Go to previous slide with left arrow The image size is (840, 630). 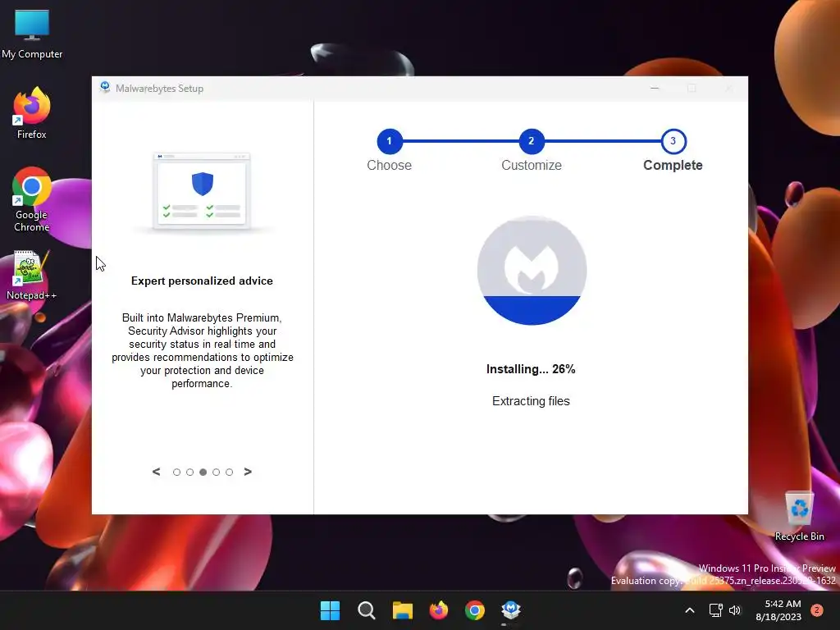156,472
